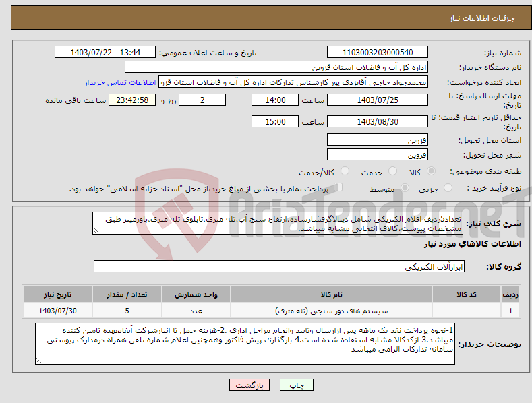
Task: Click the delivery city قزوین field
Action: (378, 155)
